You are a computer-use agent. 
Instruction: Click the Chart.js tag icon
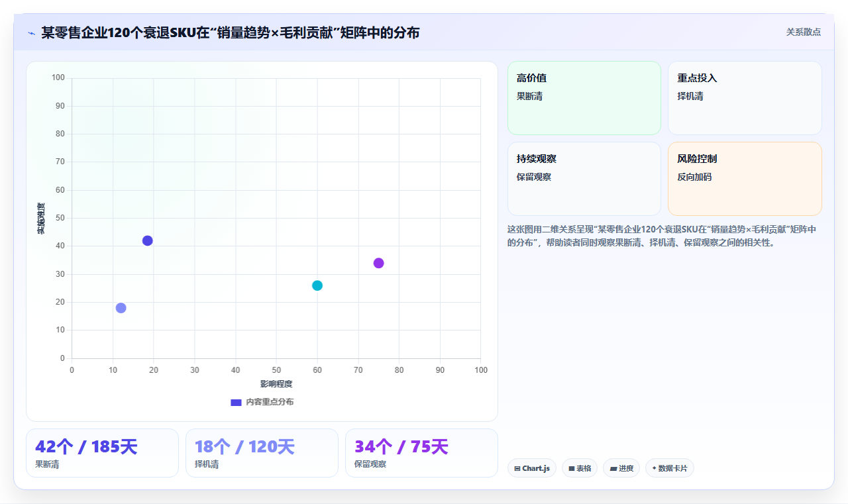coord(517,468)
